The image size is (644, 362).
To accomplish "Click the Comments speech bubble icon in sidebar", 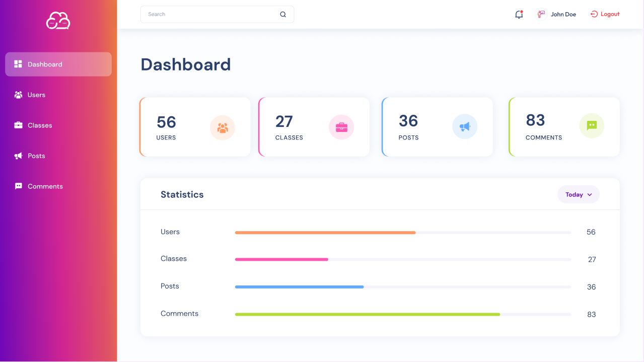I will tap(18, 186).
